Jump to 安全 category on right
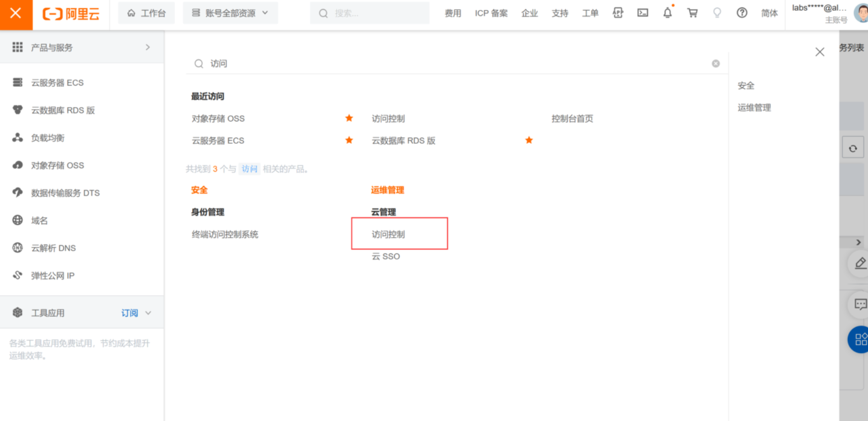This screenshot has height=421, width=868. pos(746,86)
